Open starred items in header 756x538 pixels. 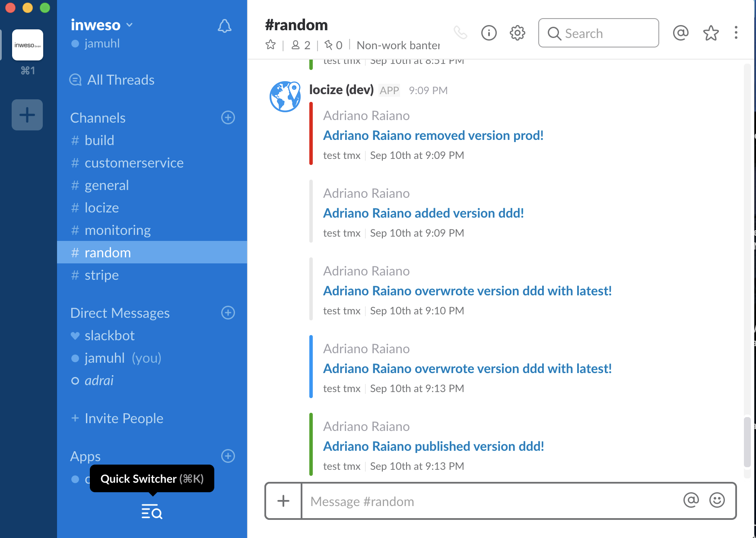[711, 33]
